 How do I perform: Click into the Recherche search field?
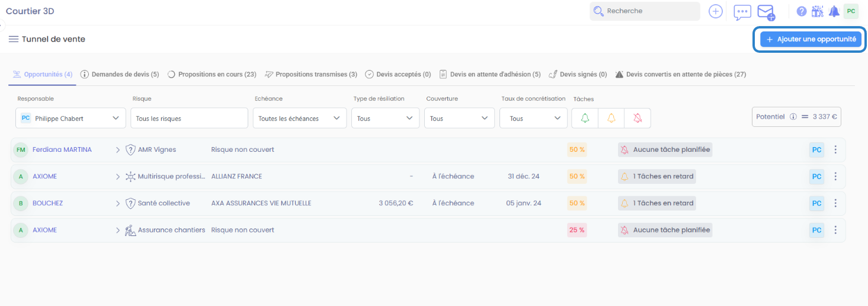[x=645, y=11]
